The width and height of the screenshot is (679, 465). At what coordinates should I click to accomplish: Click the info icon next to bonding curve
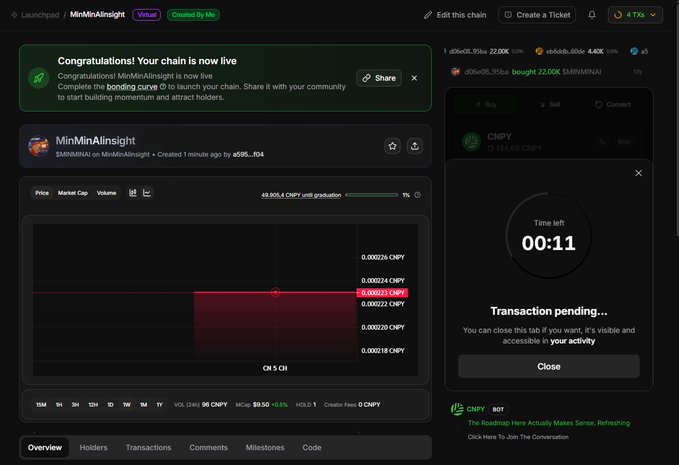(163, 87)
